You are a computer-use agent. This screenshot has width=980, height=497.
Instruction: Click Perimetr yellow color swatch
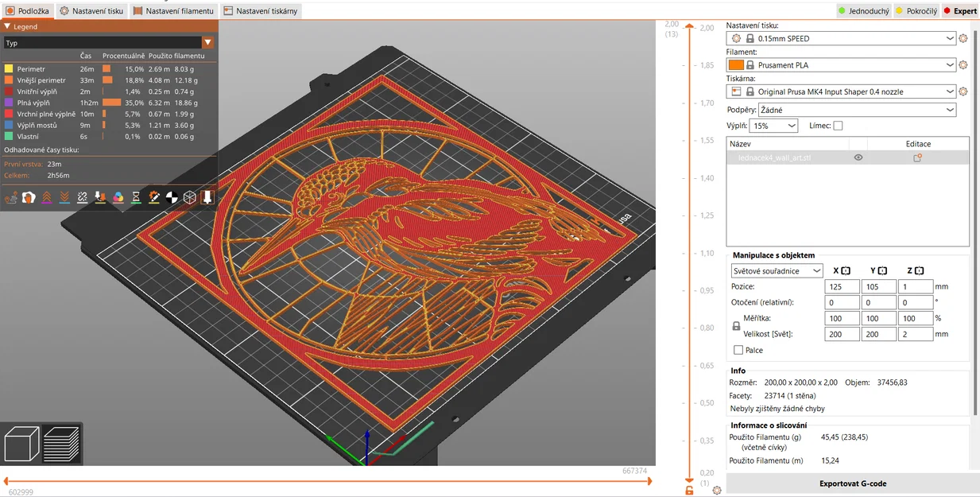pyautogui.click(x=9, y=69)
